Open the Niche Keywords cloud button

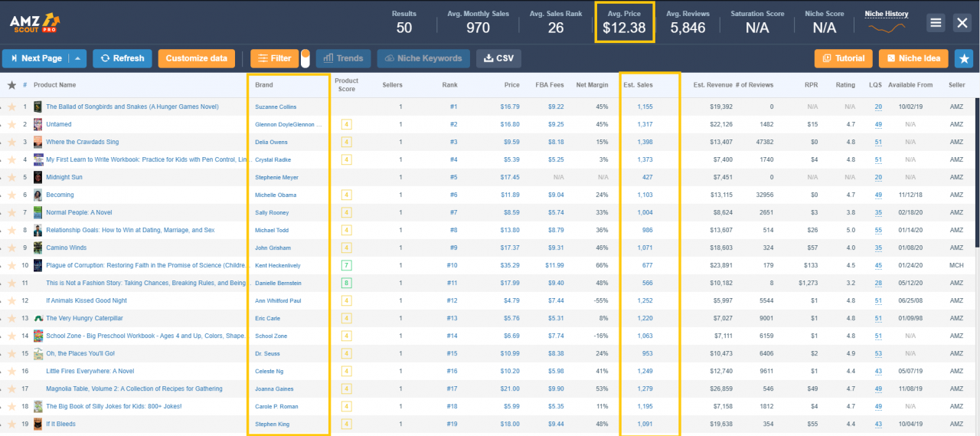pyautogui.click(x=423, y=58)
